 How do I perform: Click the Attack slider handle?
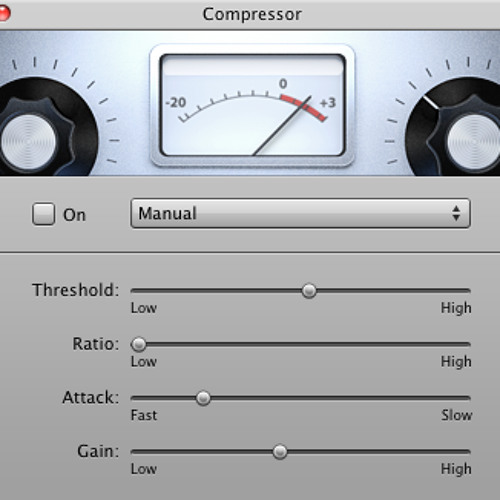pyautogui.click(x=203, y=398)
